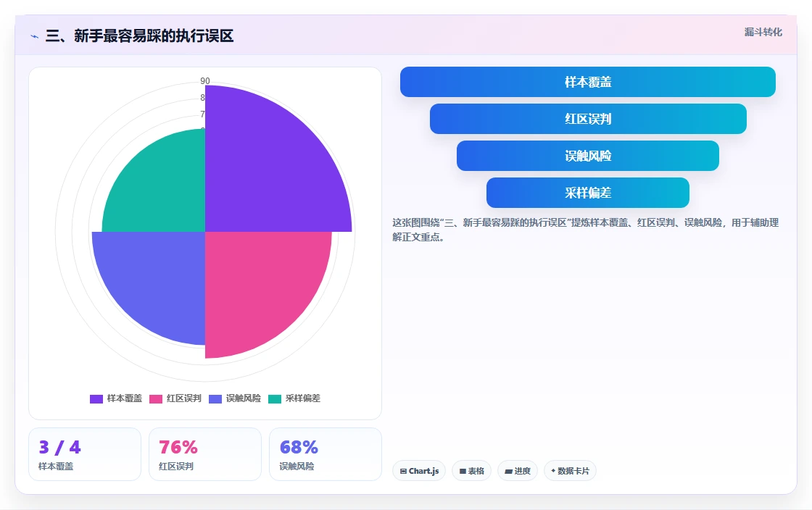Image resolution: width=812 pixels, height=510 pixels.
Task: Select the 样本覆盖 funnel bar
Action: point(588,82)
